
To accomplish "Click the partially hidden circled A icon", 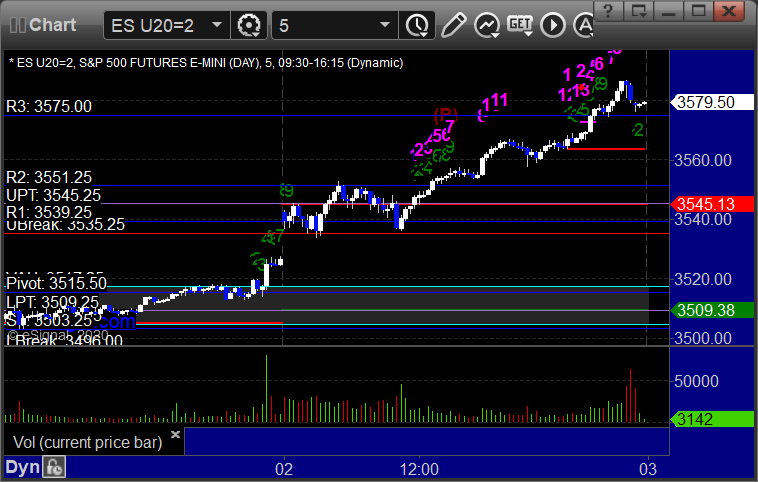I will tap(583, 25).
